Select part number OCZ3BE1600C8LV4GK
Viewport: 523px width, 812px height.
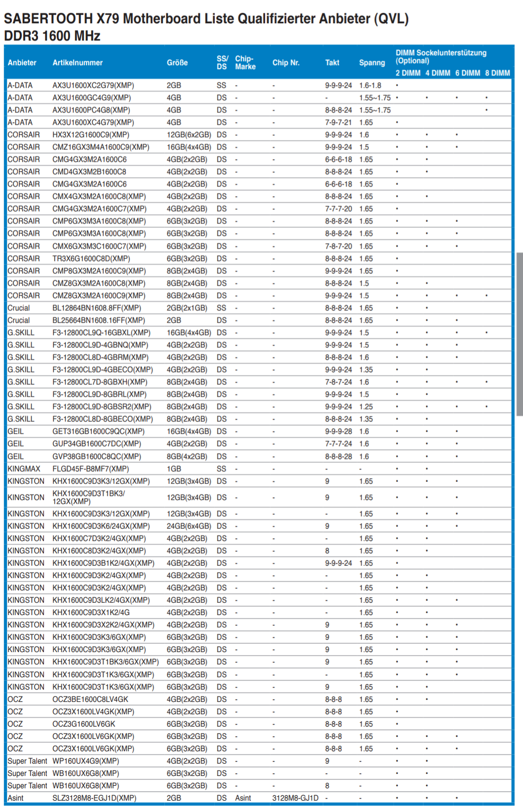tap(90, 699)
